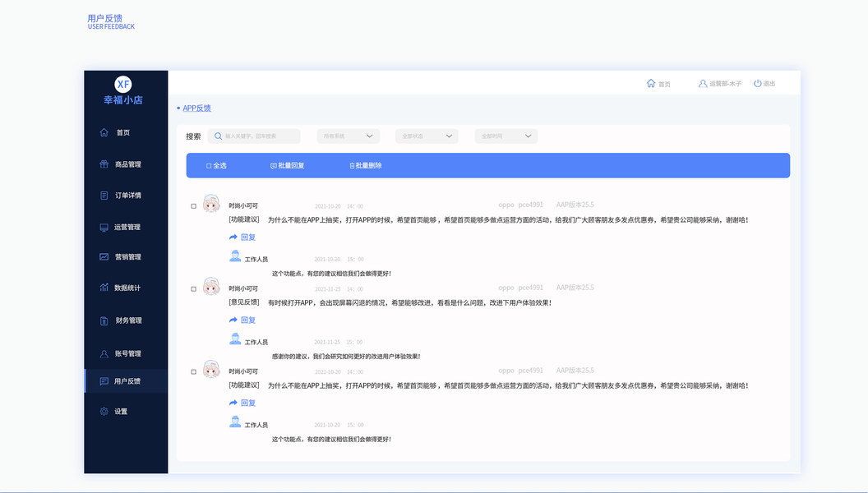
Task: Click [功能建议] tag in first entry
Action: 244,219
